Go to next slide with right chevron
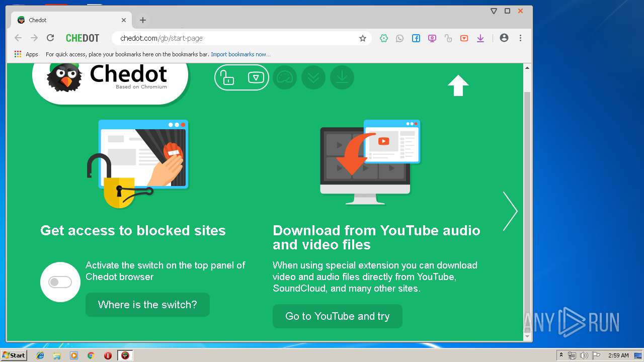The image size is (644, 362). coord(510,211)
